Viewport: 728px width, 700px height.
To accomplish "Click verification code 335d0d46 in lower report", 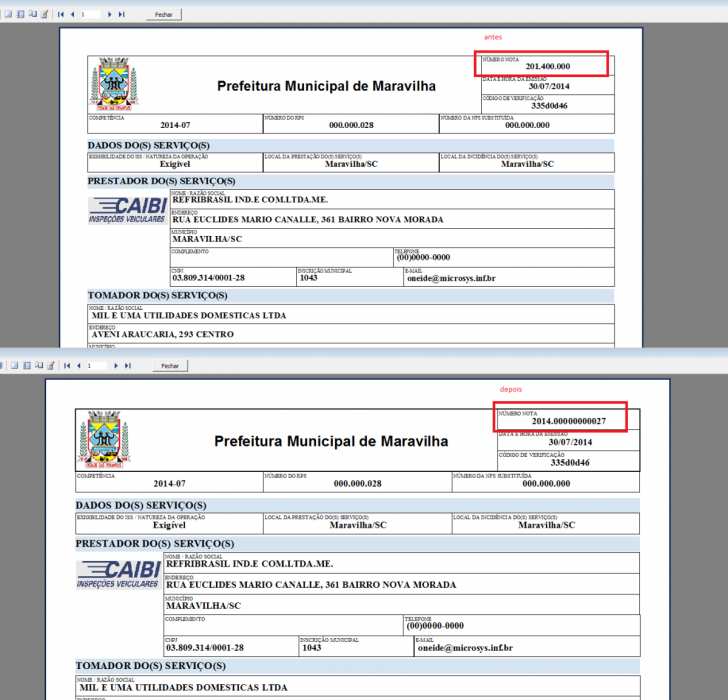I will (570, 462).
